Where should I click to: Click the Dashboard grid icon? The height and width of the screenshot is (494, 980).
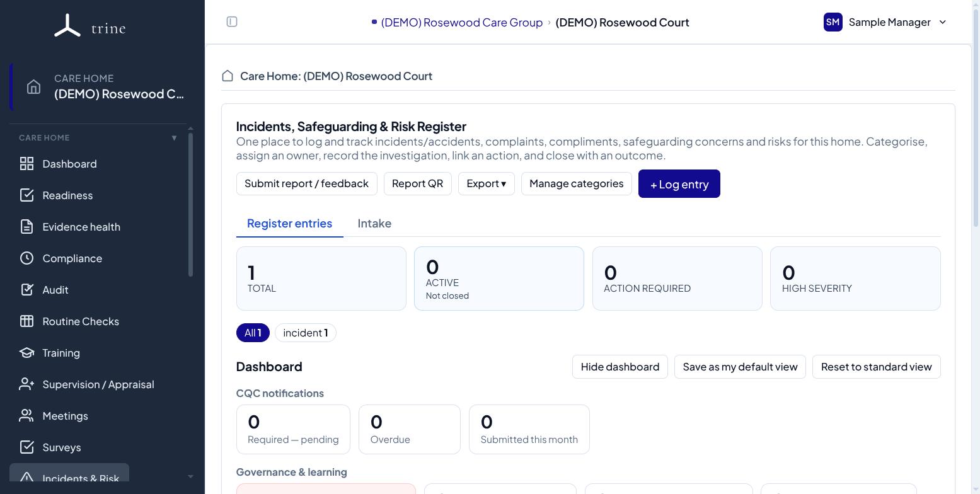pos(26,164)
